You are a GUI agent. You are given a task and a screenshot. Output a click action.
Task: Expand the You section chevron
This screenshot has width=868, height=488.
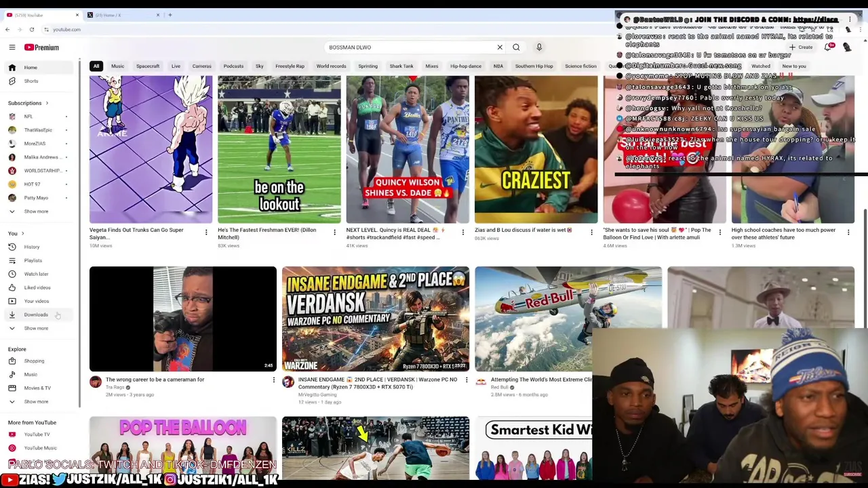click(22, 233)
